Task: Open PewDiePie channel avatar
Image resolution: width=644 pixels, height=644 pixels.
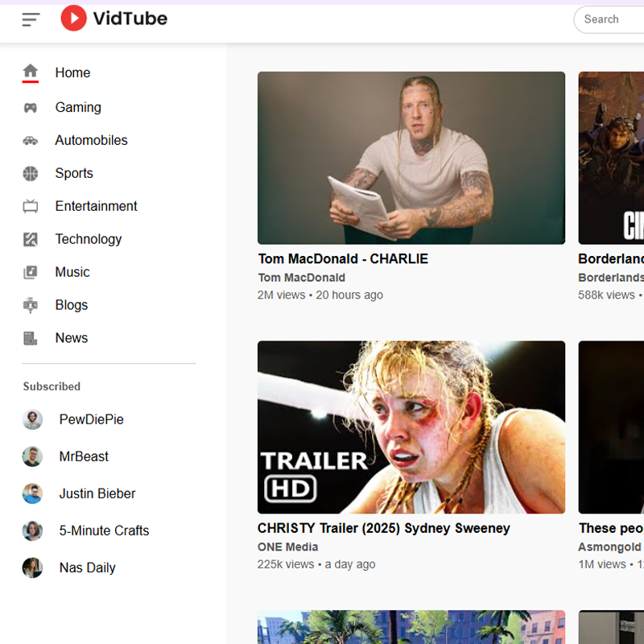Action: tap(32, 419)
